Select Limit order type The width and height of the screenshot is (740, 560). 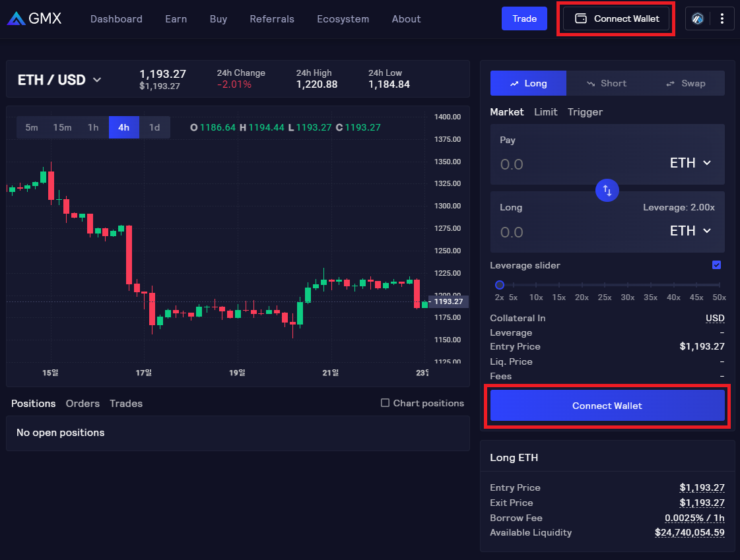pyautogui.click(x=545, y=111)
